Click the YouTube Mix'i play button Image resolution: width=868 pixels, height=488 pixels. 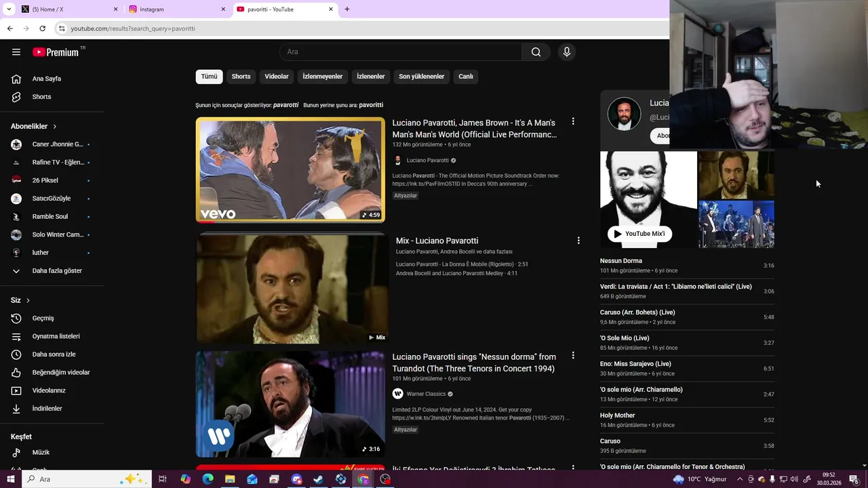pyautogui.click(x=639, y=234)
